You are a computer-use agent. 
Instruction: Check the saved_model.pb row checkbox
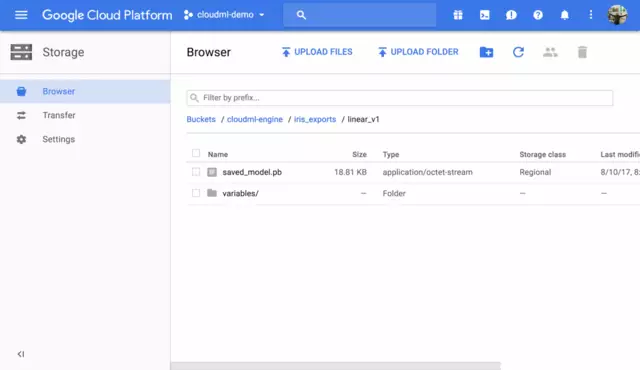tap(196, 172)
